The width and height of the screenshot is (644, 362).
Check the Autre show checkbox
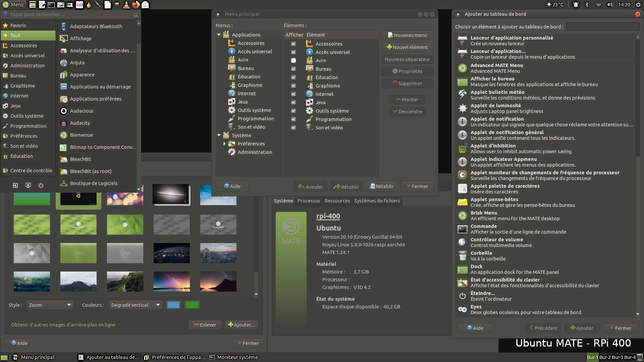click(293, 61)
